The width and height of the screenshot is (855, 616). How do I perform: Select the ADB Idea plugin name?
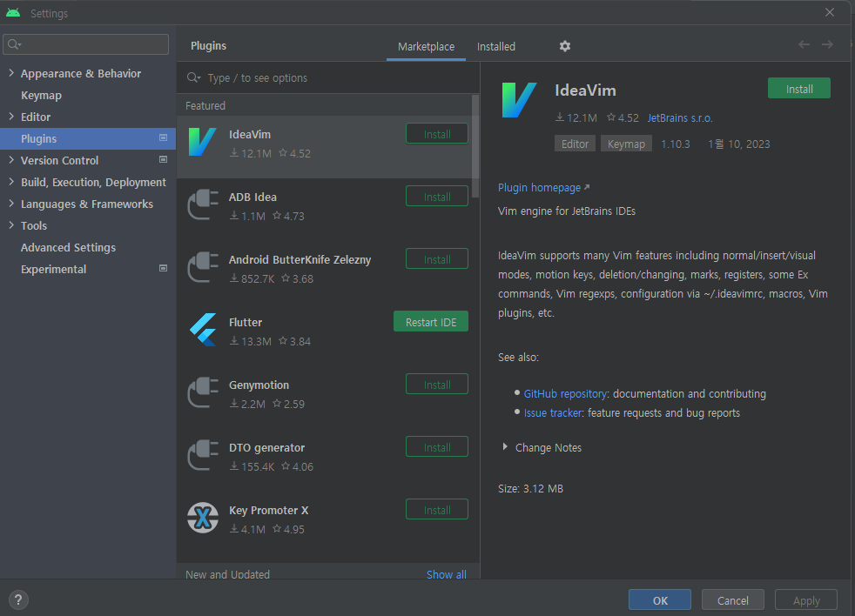pyautogui.click(x=252, y=197)
